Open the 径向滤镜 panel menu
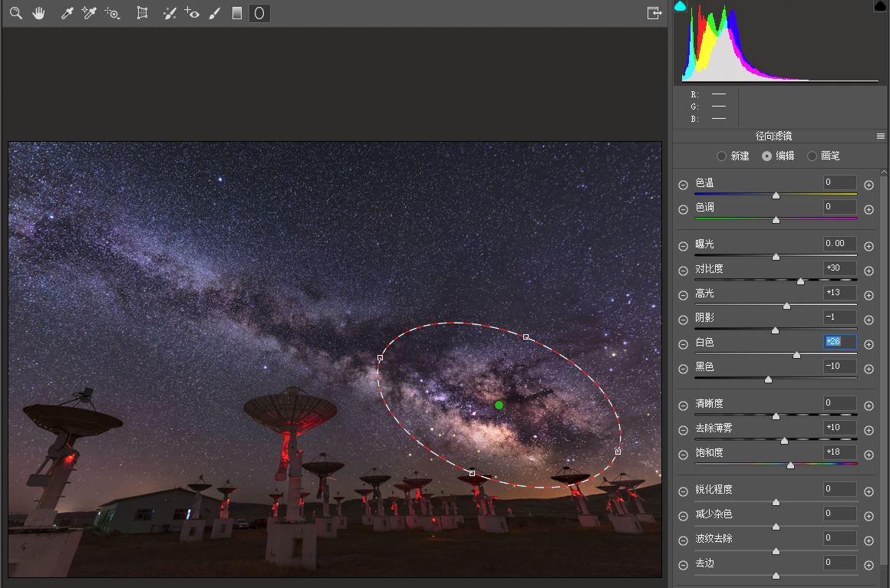 [881, 136]
